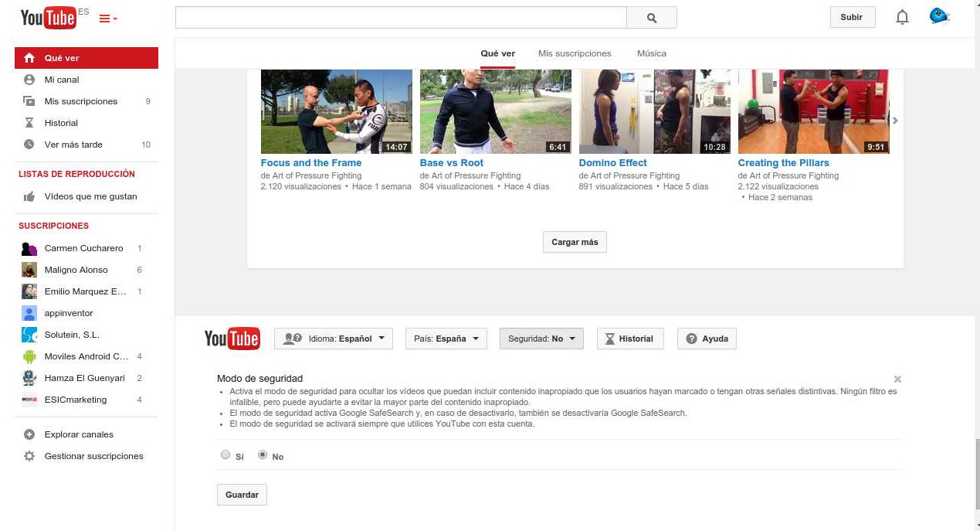
Task: Open Ver más tarde clock item
Action: (29, 145)
